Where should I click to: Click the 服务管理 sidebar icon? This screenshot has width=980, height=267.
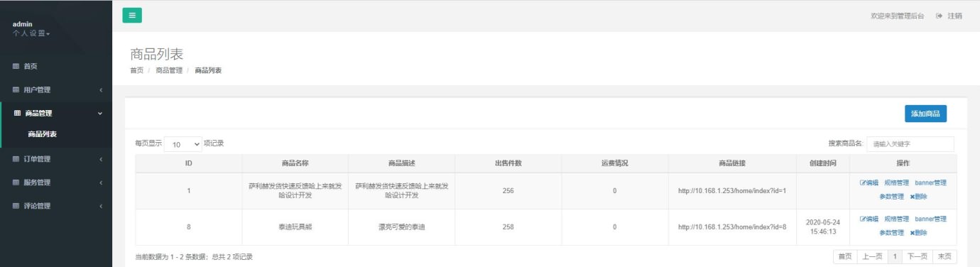coord(16,182)
